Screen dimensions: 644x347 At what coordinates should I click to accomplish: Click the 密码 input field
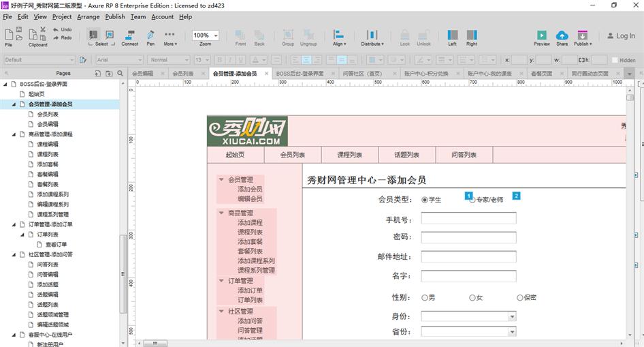pyautogui.click(x=468, y=237)
